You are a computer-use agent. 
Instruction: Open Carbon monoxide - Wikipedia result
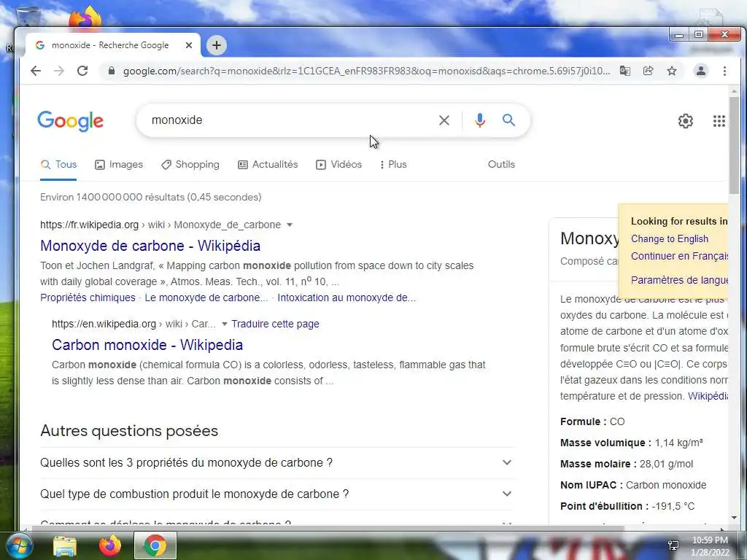[147, 345]
